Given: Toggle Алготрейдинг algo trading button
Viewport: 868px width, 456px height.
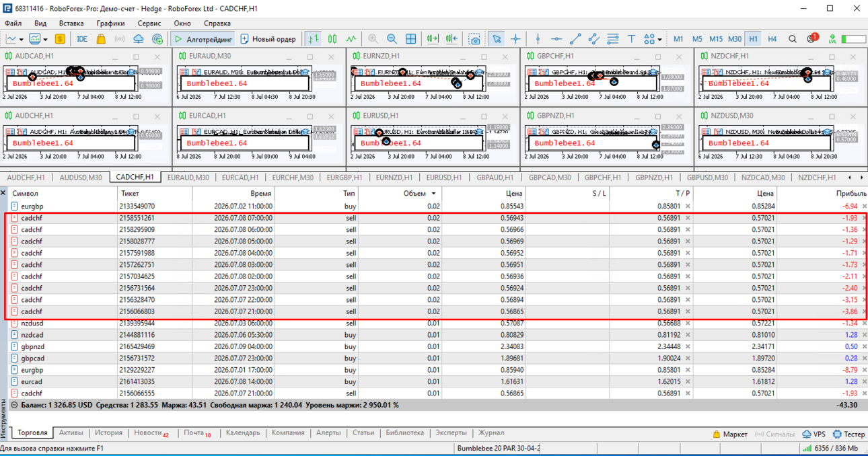Looking at the screenshot, I should (202, 39).
